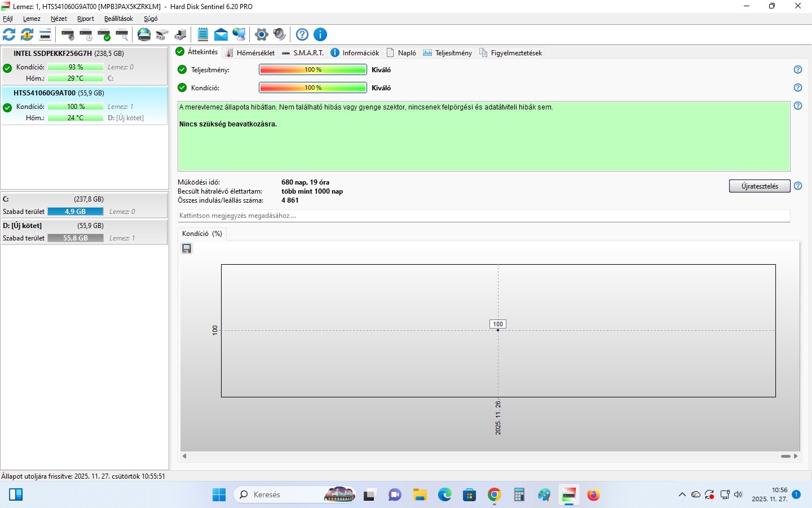The width and height of the screenshot is (812, 508).
Task: Click the taskbar Keresés search box
Action: pos(294,495)
